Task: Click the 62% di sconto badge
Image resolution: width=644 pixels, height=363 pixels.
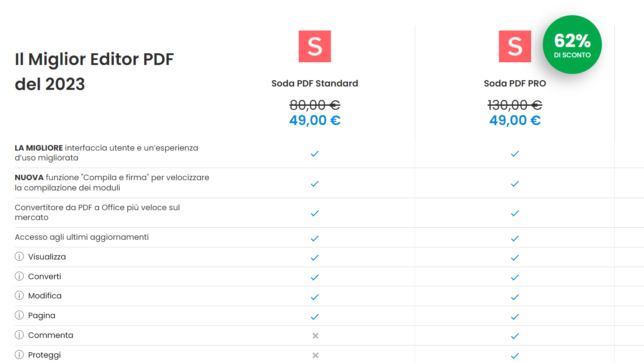Action: click(x=572, y=44)
